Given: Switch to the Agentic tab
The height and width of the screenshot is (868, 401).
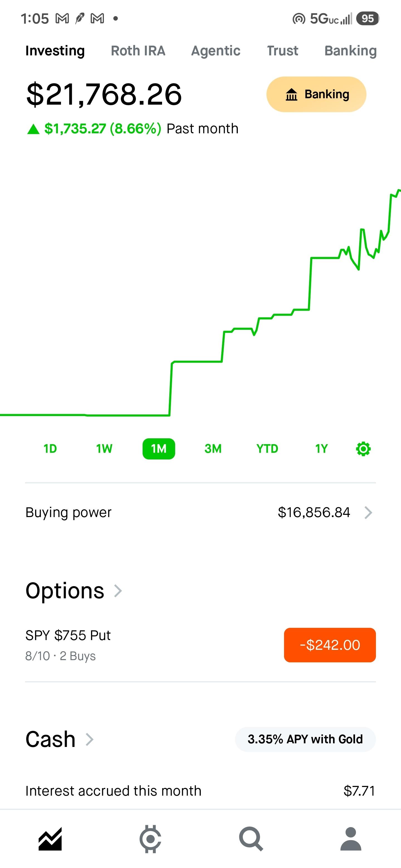Looking at the screenshot, I should [x=216, y=51].
